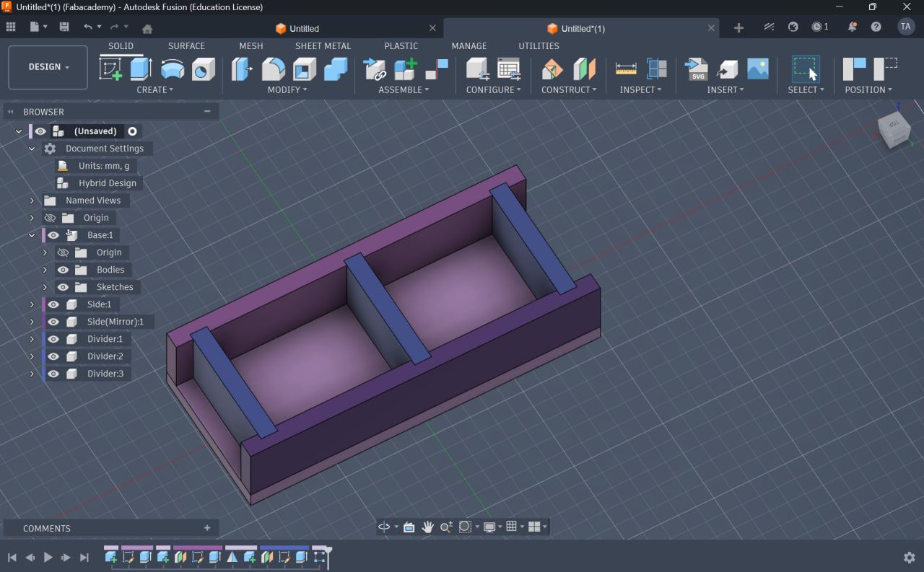Click the Look At navigation icon
This screenshot has height=572, width=924.
409,527
